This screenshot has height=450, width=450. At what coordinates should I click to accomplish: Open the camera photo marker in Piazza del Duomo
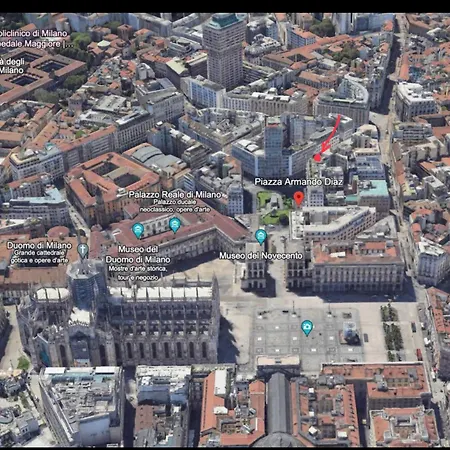coord(307,328)
